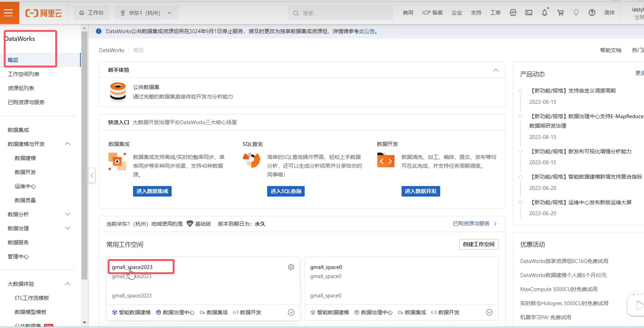
Task: Open 资源组列表 menu item
Action: pos(21,88)
